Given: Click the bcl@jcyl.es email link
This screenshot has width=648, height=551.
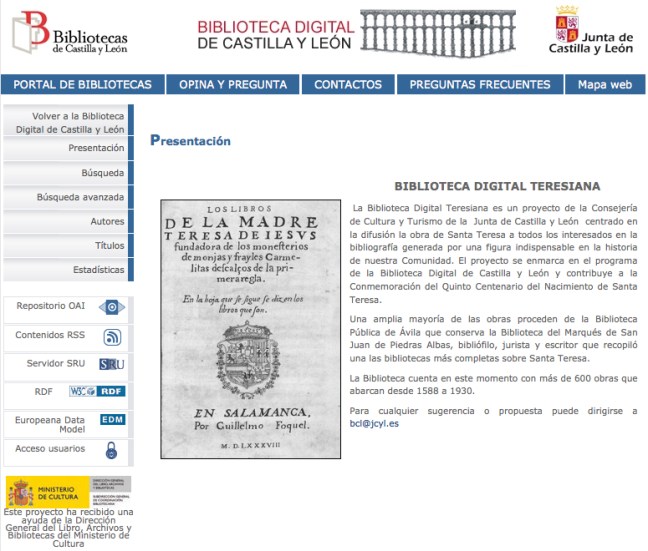Looking at the screenshot, I should tap(375, 424).
